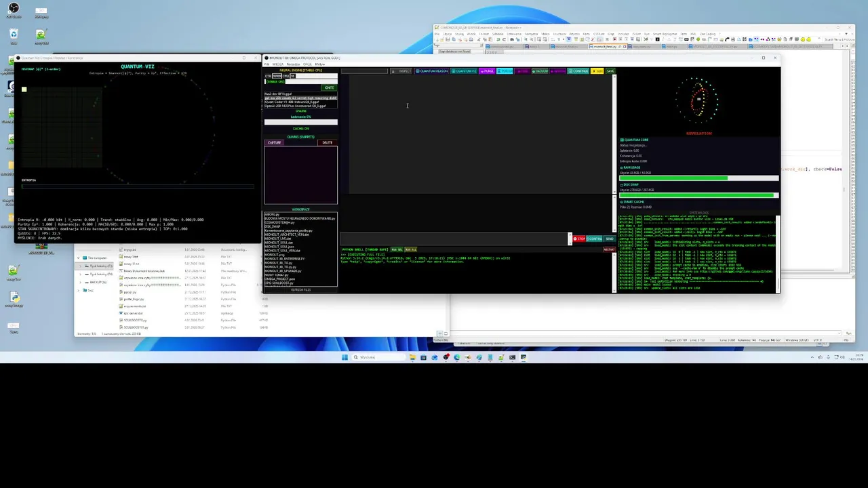868x488 pixels.
Task: Click the purple PURGE button
Action: pyautogui.click(x=487, y=71)
